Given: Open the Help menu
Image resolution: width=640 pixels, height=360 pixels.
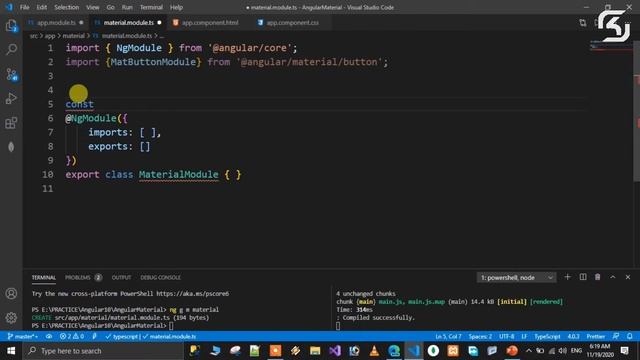Looking at the screenshot, I should click(176, 7).
